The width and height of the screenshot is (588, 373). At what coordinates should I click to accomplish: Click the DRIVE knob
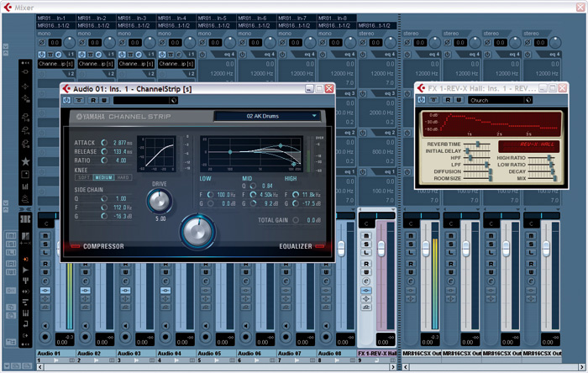point(159,200)
